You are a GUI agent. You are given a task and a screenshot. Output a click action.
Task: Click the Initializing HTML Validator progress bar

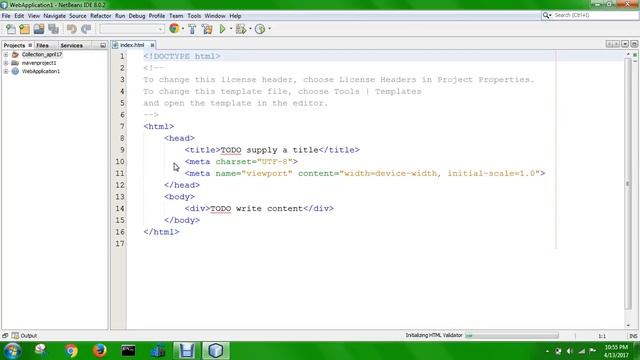click(x=512, y=336)
